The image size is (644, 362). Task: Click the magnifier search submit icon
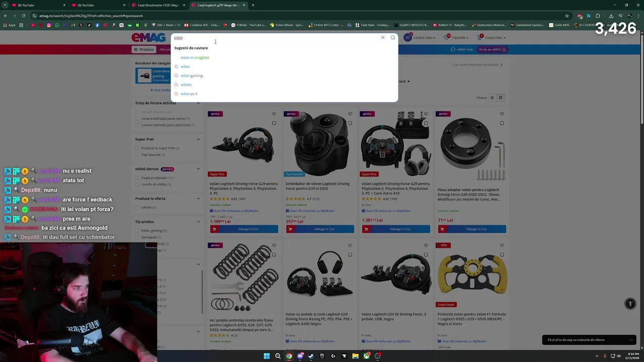point(393,38)
